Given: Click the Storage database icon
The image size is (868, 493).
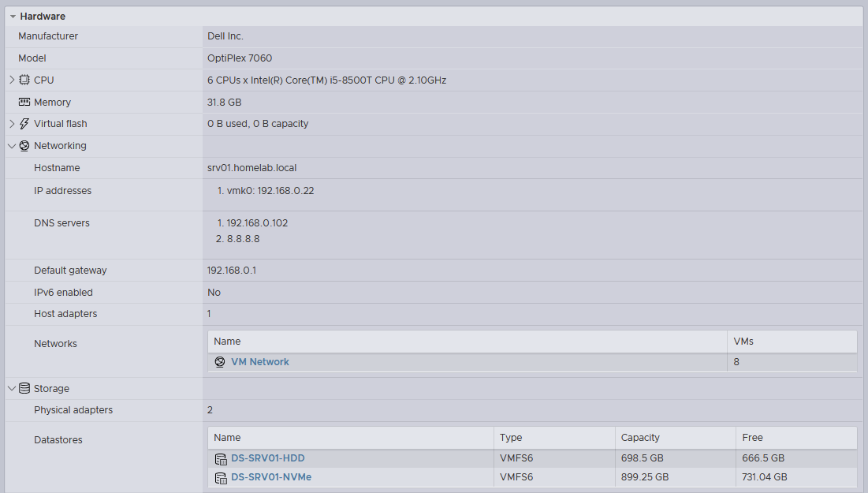Looking at the screenshot, I should tap(24, 389).
